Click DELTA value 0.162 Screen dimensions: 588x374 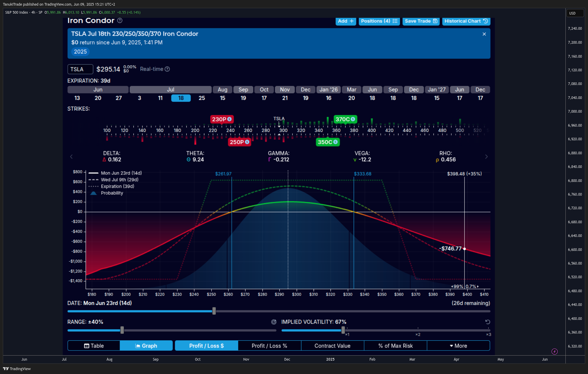click(115, 160)
